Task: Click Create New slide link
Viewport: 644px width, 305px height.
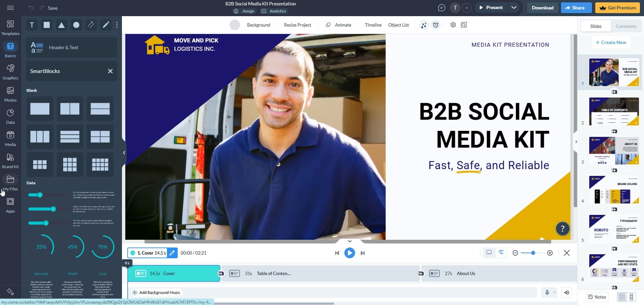Action: (611, 42)
